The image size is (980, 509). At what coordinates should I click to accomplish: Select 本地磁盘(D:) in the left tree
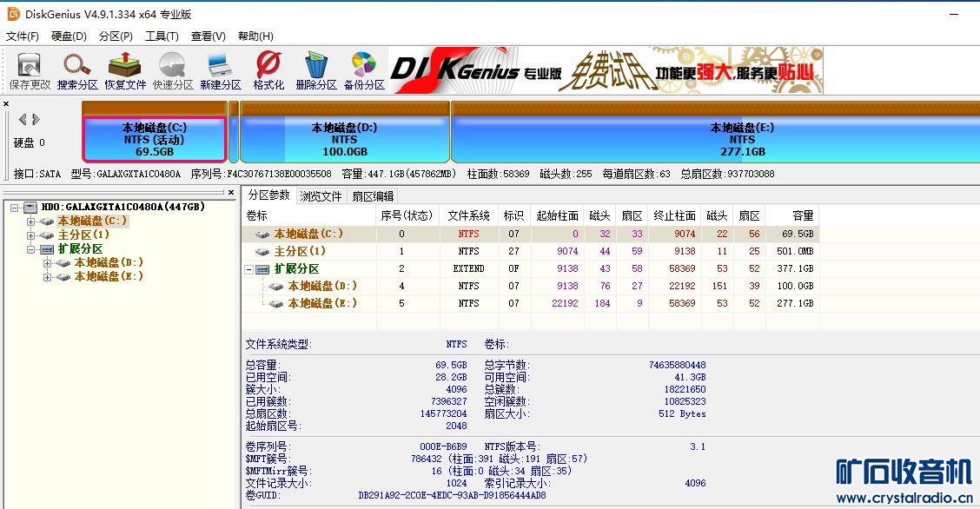109,262
